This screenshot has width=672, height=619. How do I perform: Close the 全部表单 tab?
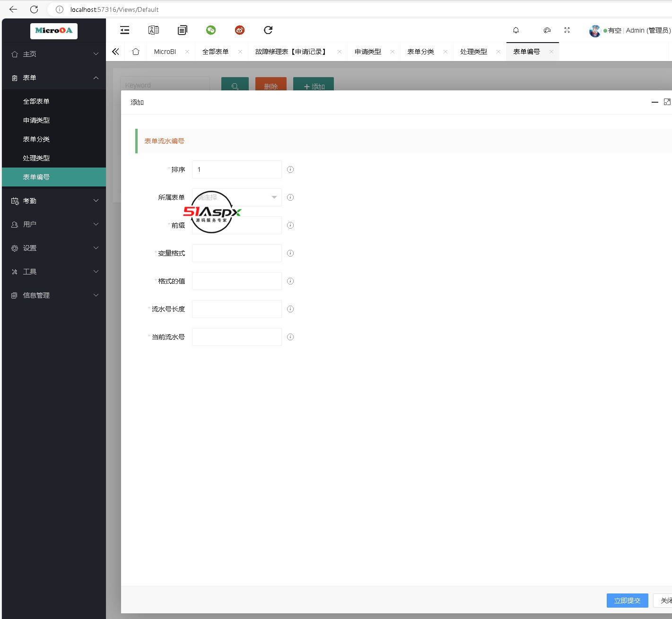click(240, 52)
